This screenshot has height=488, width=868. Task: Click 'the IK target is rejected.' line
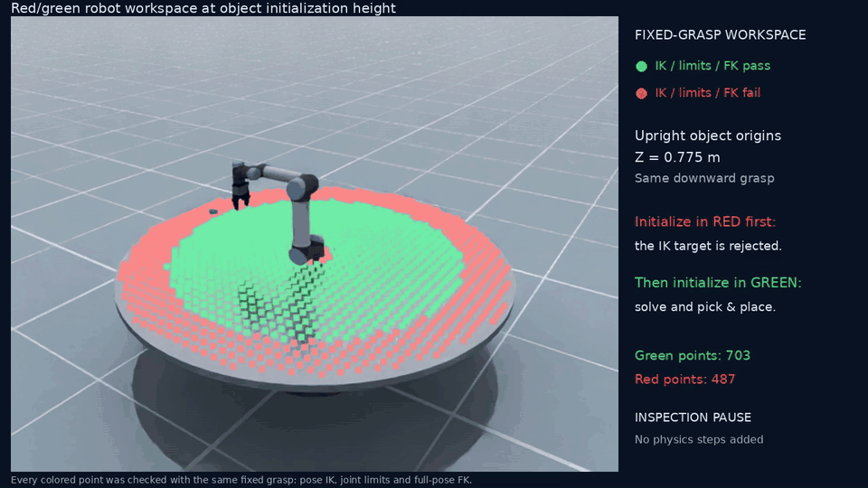(708, 246)
